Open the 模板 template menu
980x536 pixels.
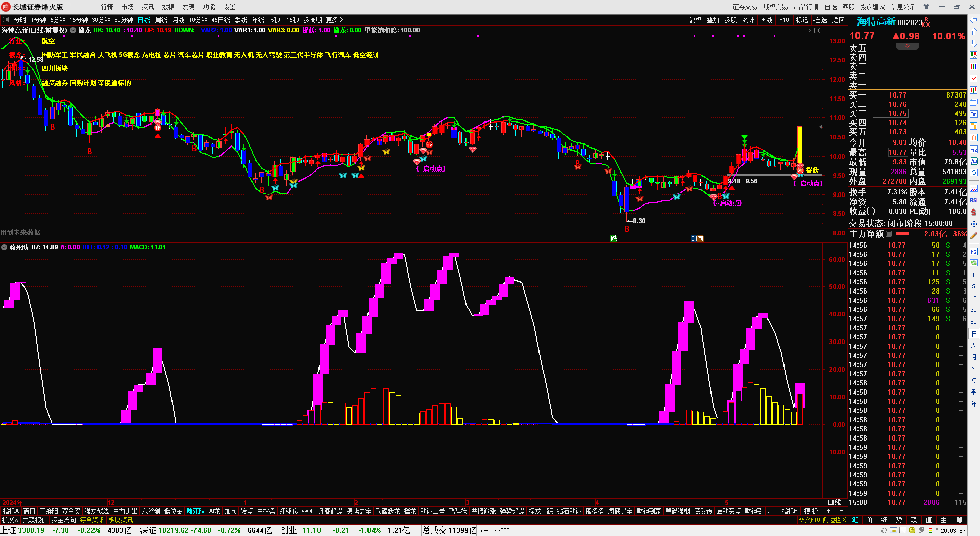pyautogui.click(x=811, y=511)
